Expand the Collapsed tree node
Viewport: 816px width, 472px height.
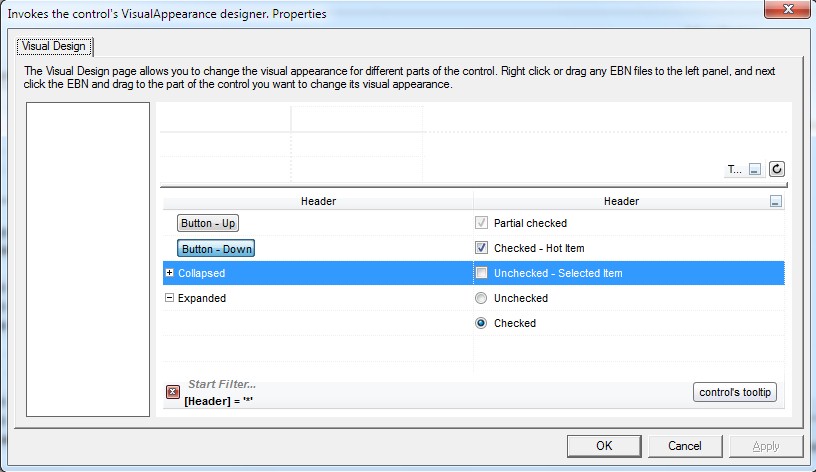pyautogui.click(x=169, y=273)
